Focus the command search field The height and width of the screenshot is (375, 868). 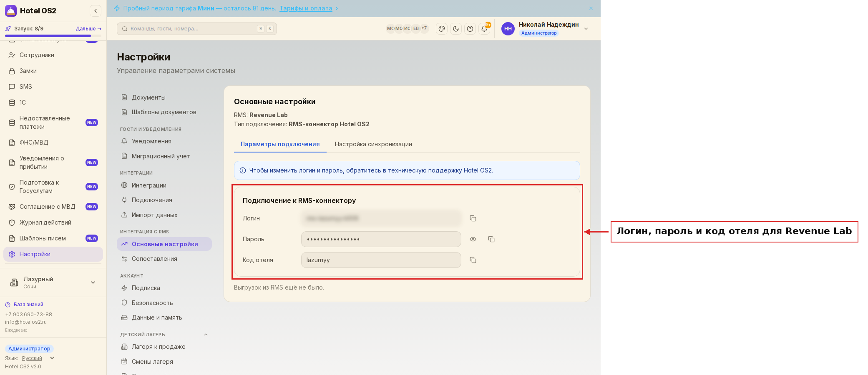[x=197, y=29]
